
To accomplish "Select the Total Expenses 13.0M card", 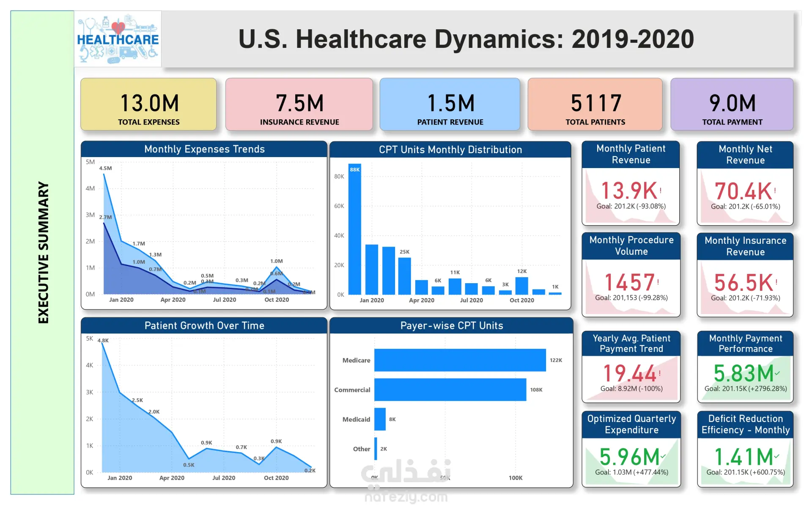I will click(x=148, y=105).
